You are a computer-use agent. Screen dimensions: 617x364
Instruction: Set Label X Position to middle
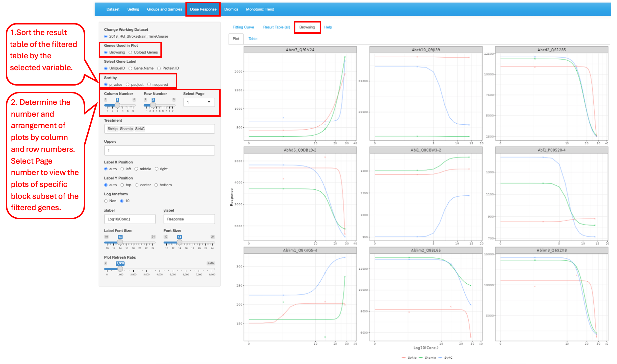136,169
